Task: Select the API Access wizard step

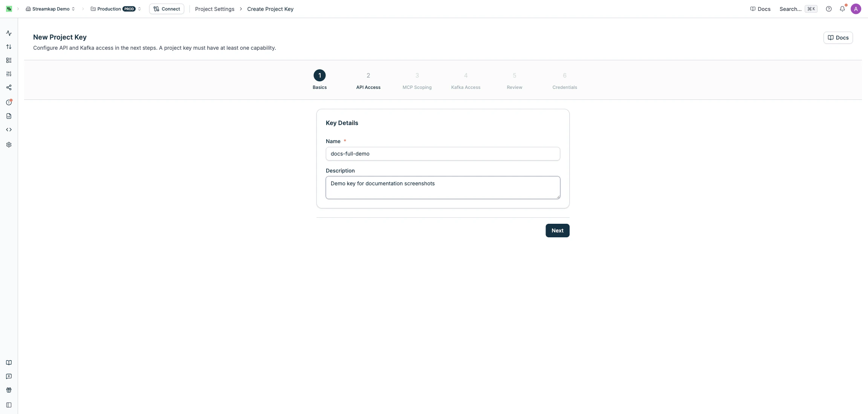Action: click(368, 80)
